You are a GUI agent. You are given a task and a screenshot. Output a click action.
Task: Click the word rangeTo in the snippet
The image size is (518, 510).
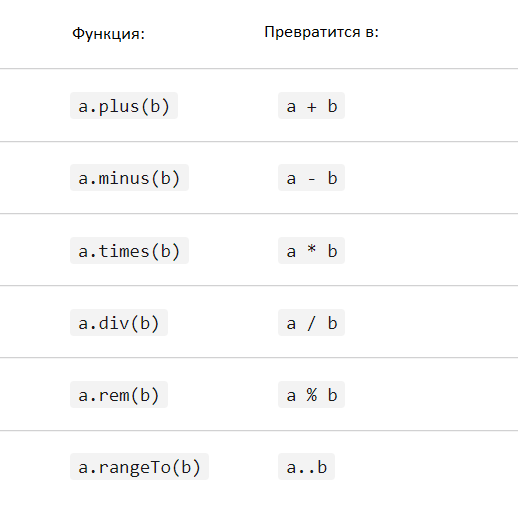(135, 468)
